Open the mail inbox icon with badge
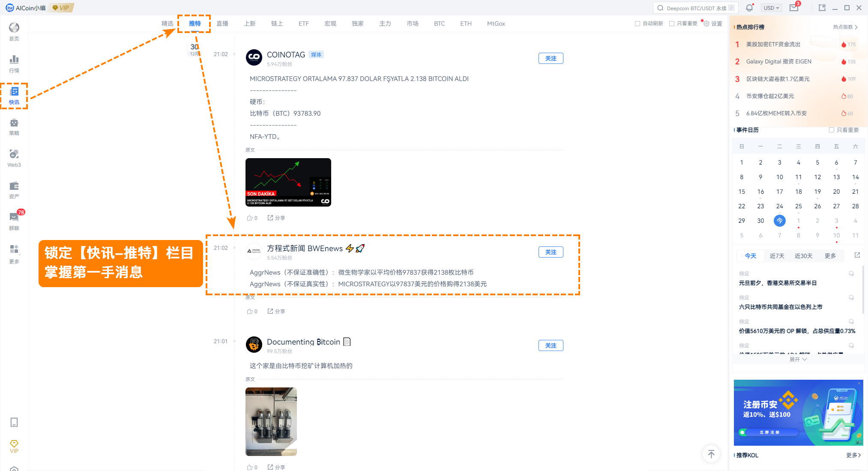 click(794, 8)
